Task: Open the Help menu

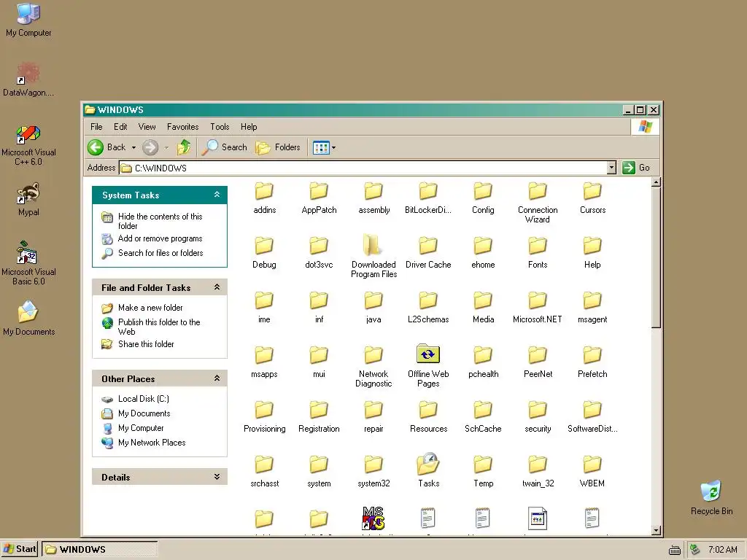Action: tap(249, 127)
